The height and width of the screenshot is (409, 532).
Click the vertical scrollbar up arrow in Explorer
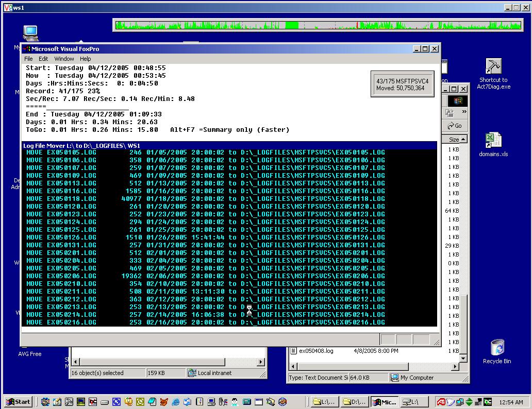pyautogui.click(x=463, y=140)
